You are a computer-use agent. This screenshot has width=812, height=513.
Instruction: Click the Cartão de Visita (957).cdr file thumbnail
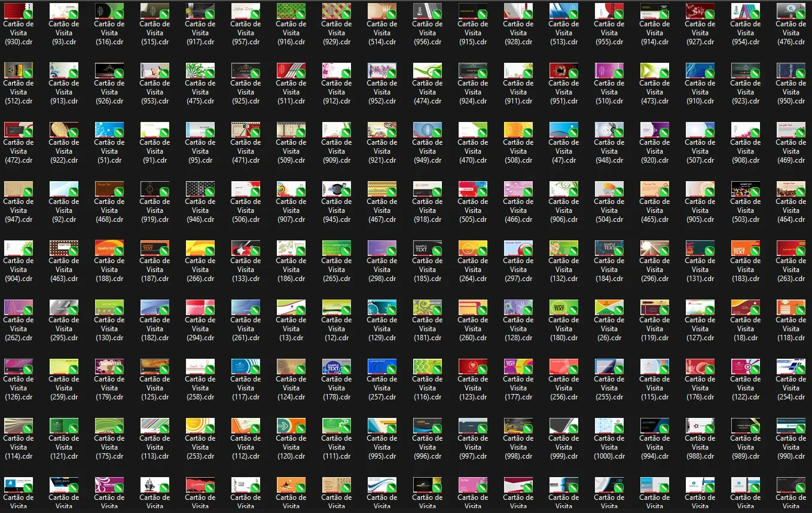click(246, 11)
